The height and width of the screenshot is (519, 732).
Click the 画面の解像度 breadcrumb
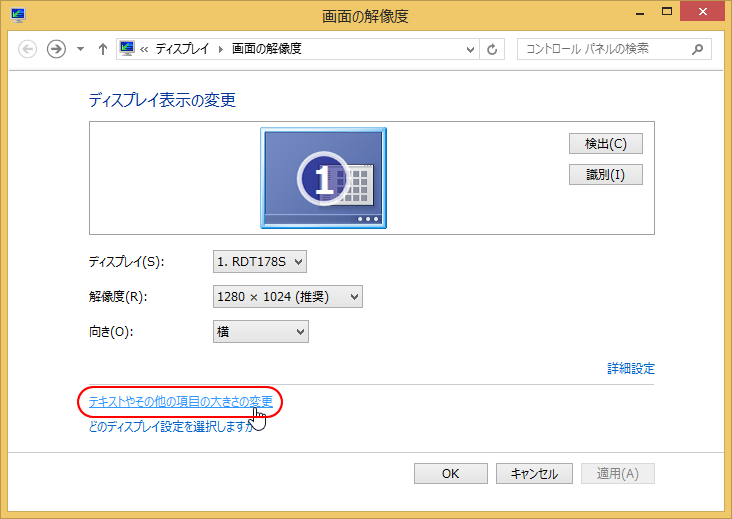click(x=267, y=49)
